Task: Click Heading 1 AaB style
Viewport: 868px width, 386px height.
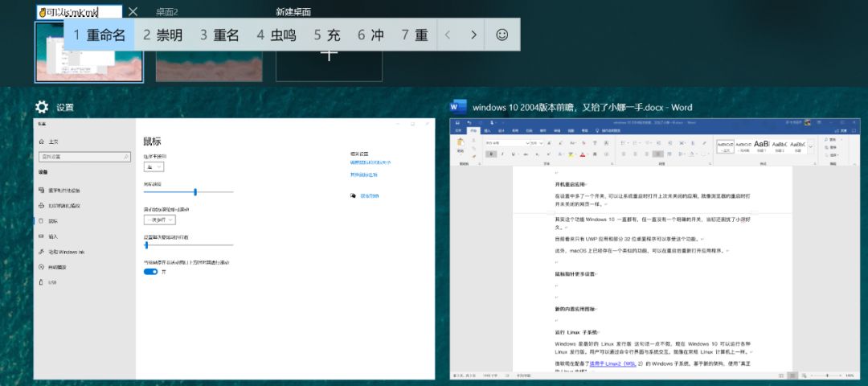Action: coord(761,145)
